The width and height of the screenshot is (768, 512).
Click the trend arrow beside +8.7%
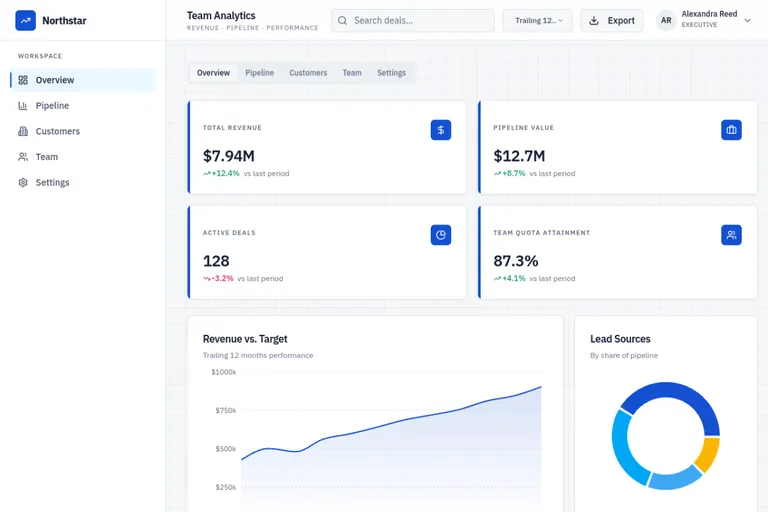tap(497, 173)
